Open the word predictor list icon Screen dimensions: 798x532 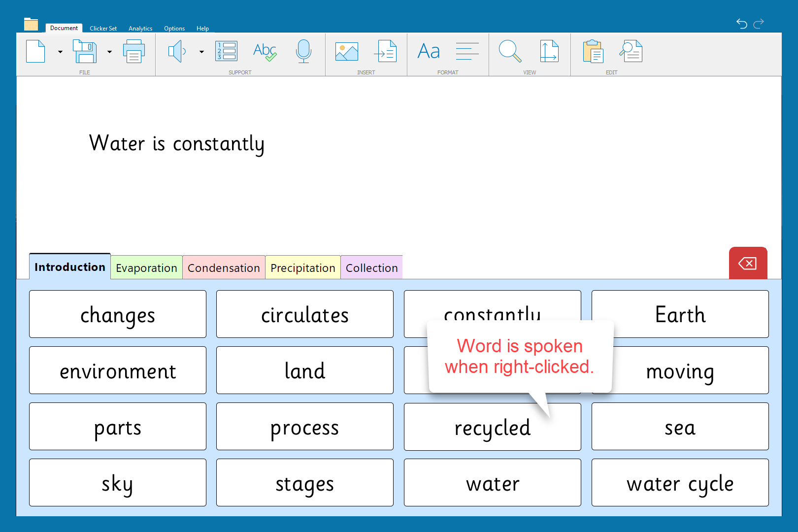227,51
